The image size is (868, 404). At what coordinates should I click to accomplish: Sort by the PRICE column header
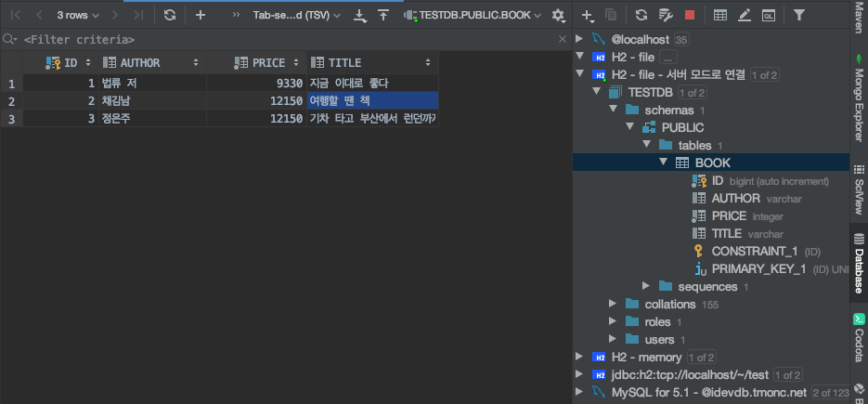point(257,62)
